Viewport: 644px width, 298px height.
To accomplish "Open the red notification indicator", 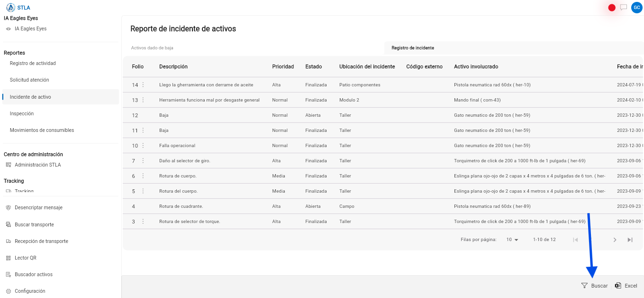I will click(x=612, y=8).
